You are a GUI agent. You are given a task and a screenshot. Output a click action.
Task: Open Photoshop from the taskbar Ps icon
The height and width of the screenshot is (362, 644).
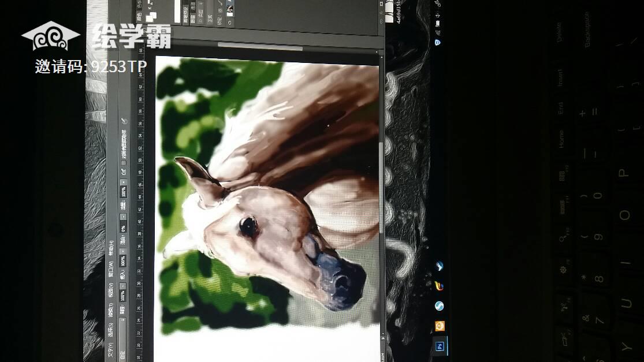click(x=440, y=346)
